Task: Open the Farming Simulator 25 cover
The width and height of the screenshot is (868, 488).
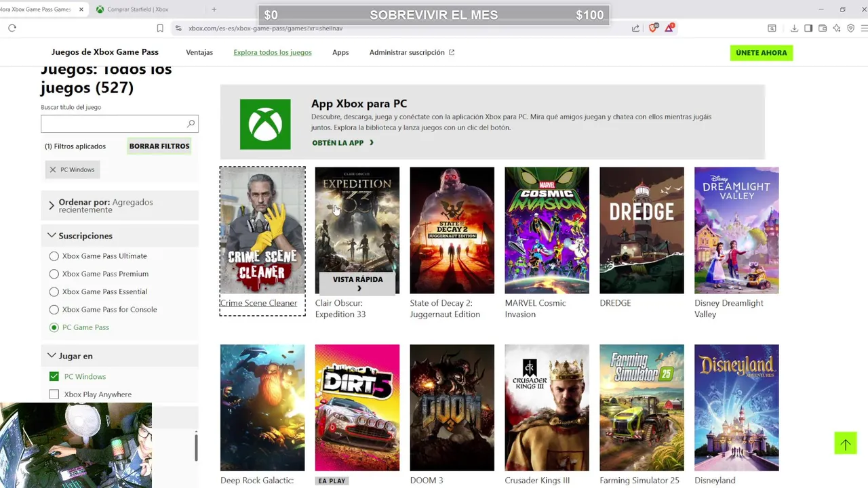Action: (642, 407)
